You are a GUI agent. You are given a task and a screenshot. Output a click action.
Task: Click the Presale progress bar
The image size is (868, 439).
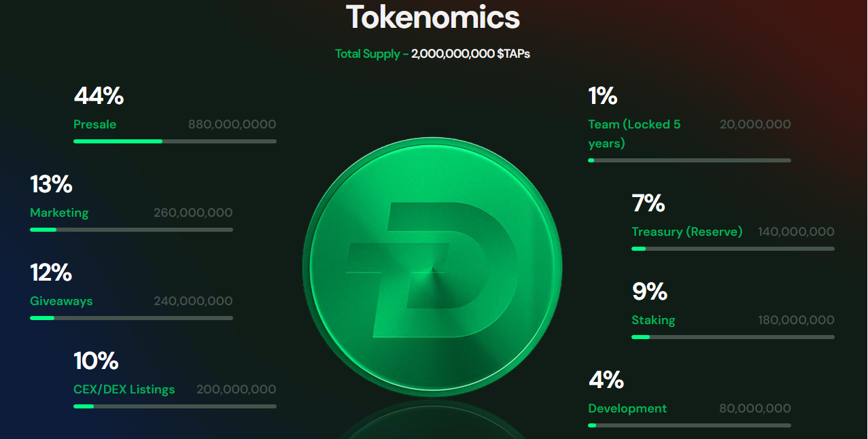click(x=175, y=141)
